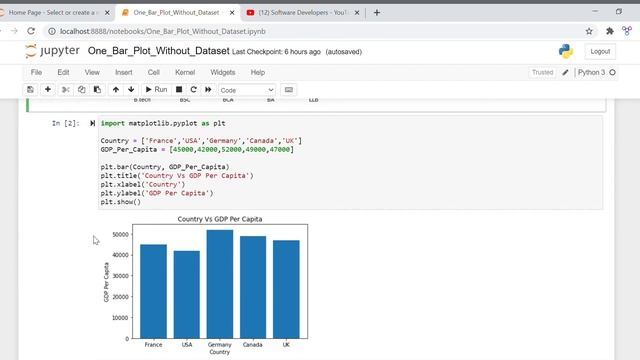640x360 pixels.
Task: Go forward in browser history
Action: [14, 31]
